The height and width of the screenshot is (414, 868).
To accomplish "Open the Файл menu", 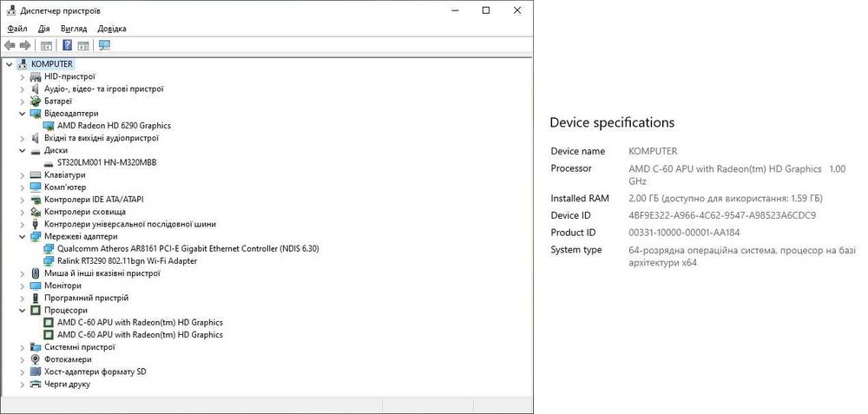I will (x=17, y=29).
